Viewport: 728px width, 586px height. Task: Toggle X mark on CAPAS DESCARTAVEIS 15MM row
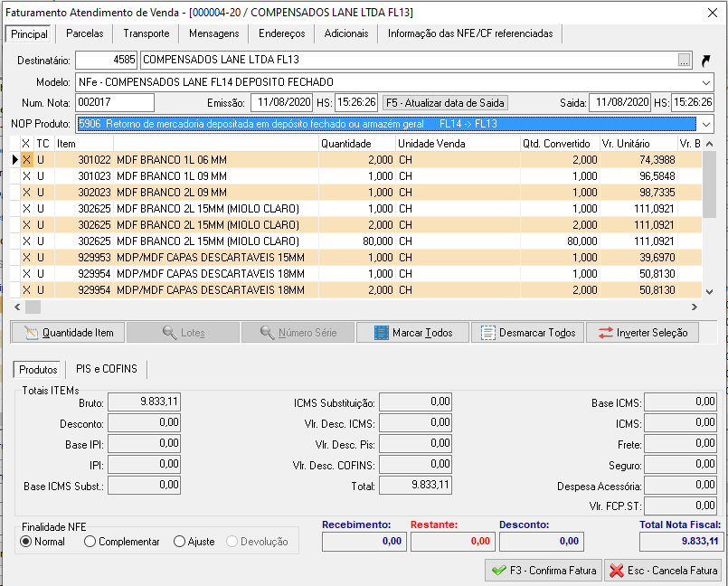(26, 257)
